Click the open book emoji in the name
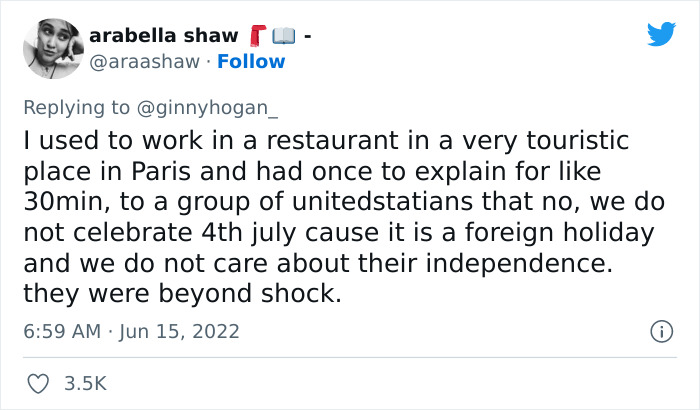The height and width of the screenshot is (410, 700). pyautogui.click(x=284, y=36)
